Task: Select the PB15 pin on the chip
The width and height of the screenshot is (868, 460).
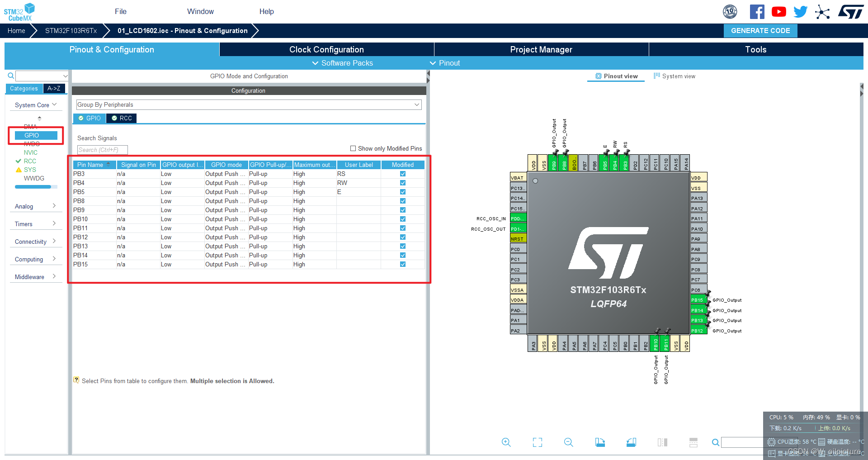Action: click(x=698, y=300)
